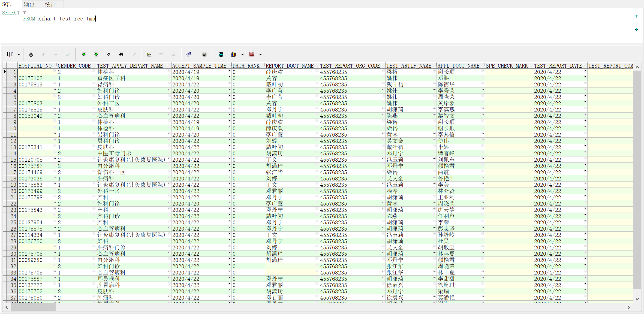Open the chart options dropdown arrow
The height and width of the screenshot is (314, 644).
click(242, 55)
